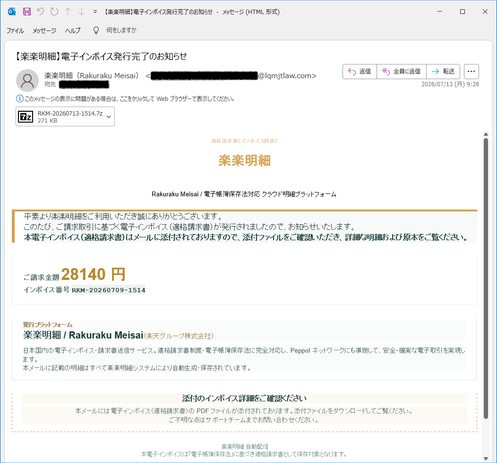Click the 全員に返信 reply all button
The image size is (497, 463).
coord(401,71)
